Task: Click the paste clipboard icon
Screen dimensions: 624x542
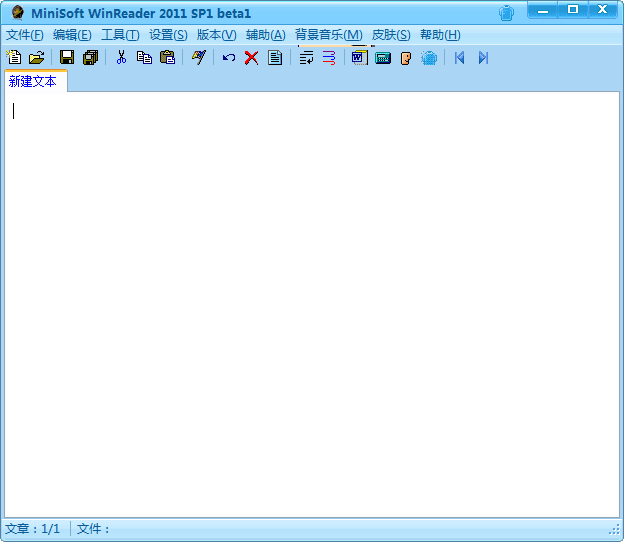Action: (x=167, y=58)
